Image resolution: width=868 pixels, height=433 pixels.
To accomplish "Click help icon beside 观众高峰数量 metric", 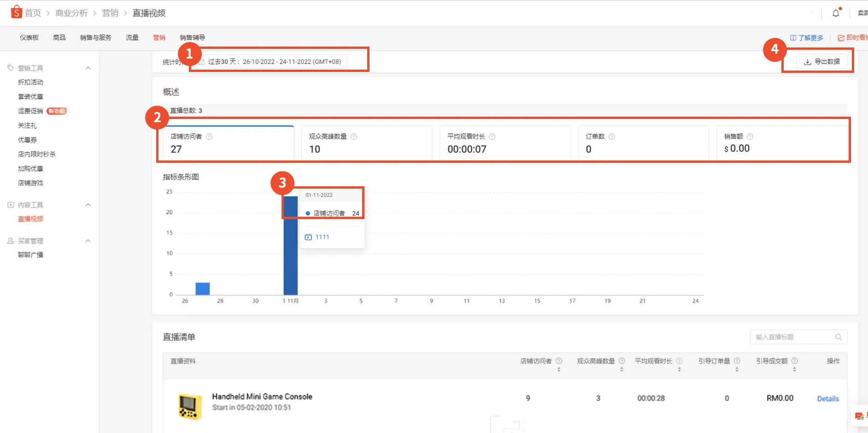I will pos(354,136).
